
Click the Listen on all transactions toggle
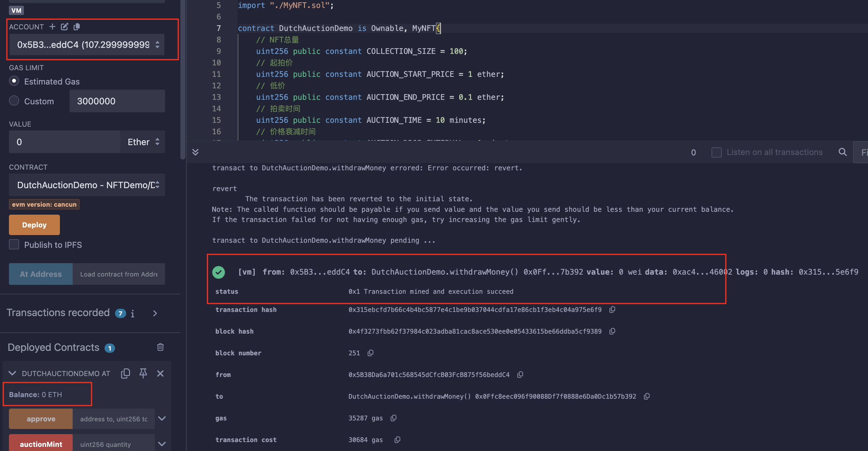click(x=716, y=152)
